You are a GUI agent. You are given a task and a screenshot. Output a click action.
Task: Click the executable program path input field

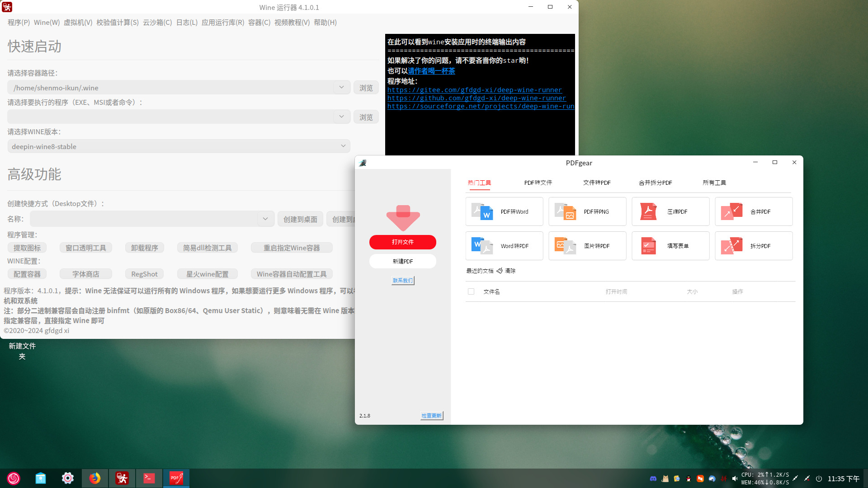point(172,117)
